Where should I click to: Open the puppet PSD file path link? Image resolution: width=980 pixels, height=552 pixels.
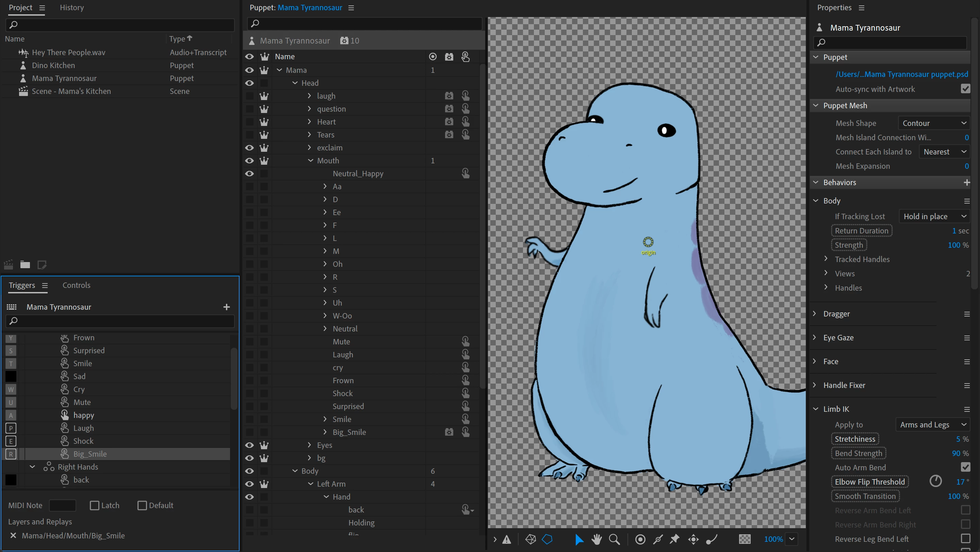(x=901, y=74)
